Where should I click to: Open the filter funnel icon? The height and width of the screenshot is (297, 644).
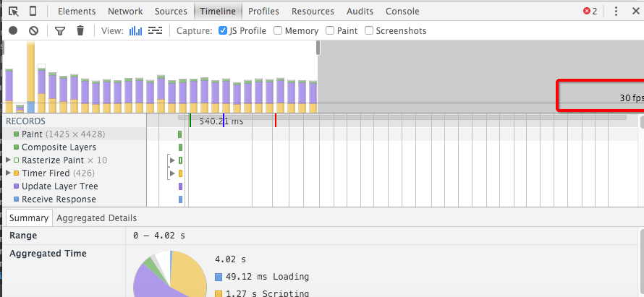(60, 31)
